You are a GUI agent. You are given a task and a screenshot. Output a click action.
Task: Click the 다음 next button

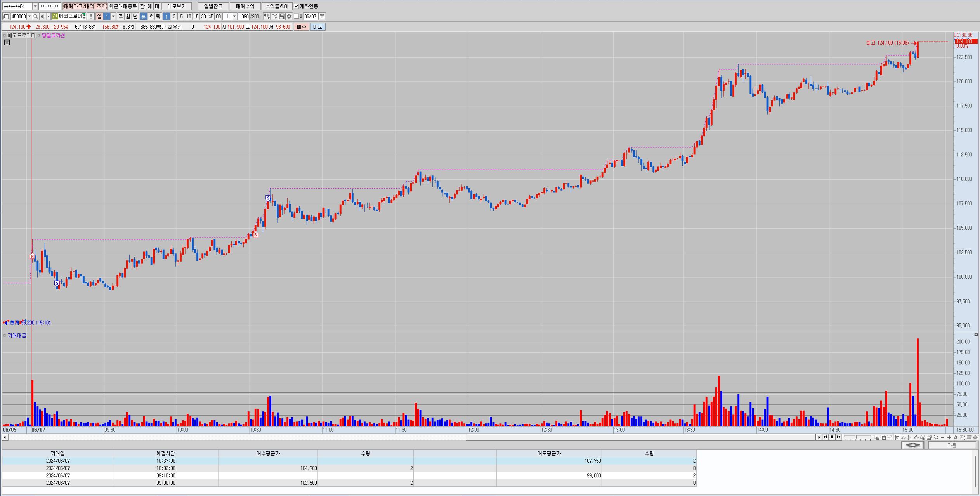(x=952, y=445)
